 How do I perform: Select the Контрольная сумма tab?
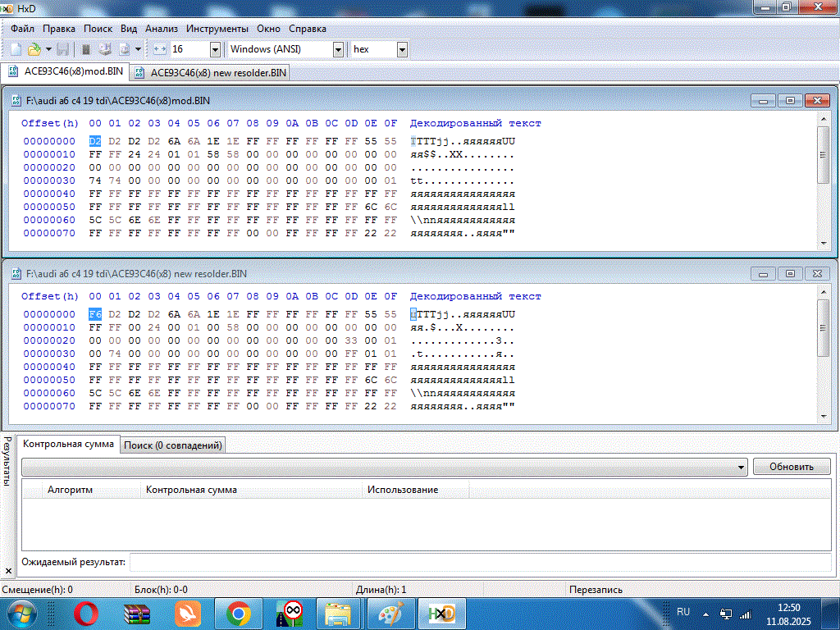[x=68, y=444]
